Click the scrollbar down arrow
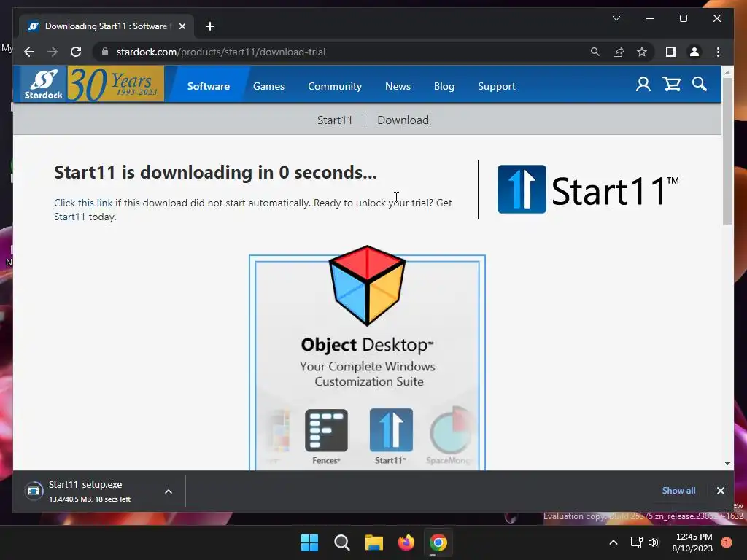This screenshot has width=747, height=560. click(x=727, y=463)
